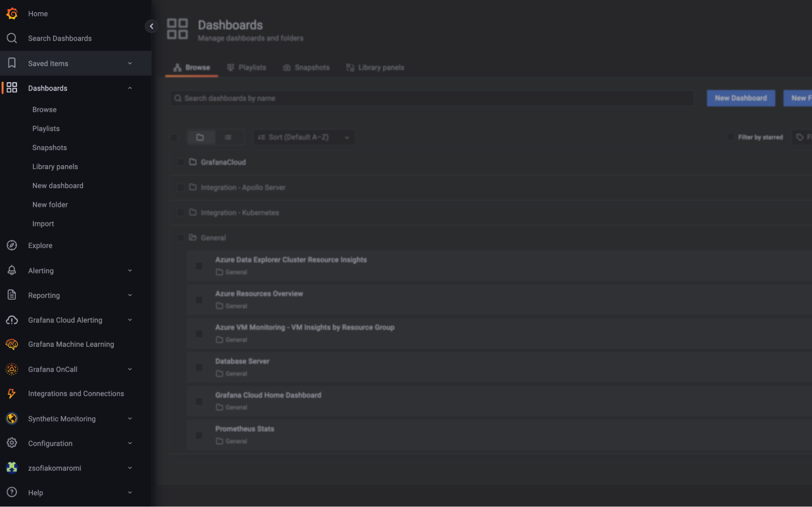Viewport: 812px width, 507px height.
Task: Expand the Configuration sidebar section
Action: pyautogui.click(x=130, y=443)
